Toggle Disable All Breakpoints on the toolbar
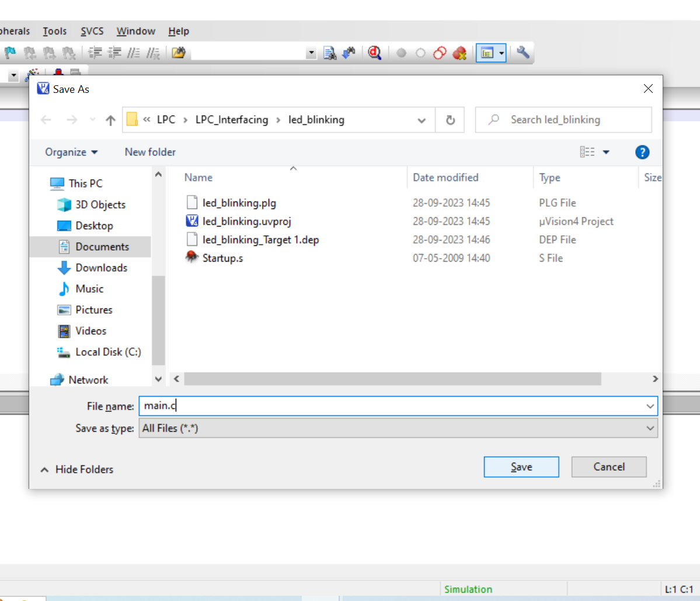This screenshot has height=601, width=700. coord(440,53)
